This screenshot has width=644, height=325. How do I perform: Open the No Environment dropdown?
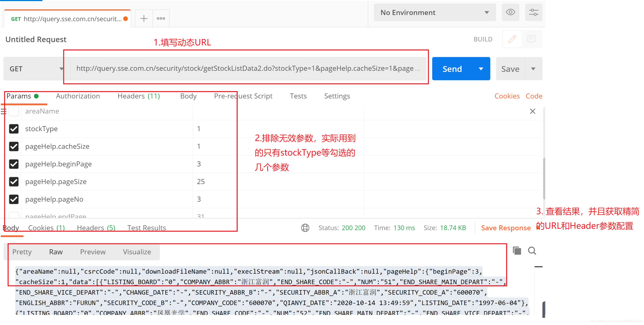(435, 12)
